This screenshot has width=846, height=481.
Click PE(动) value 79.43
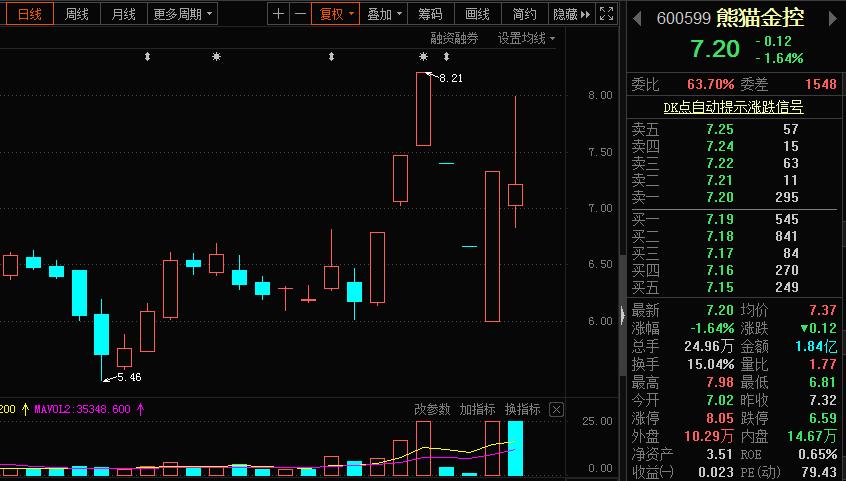[x=821, y=472]
